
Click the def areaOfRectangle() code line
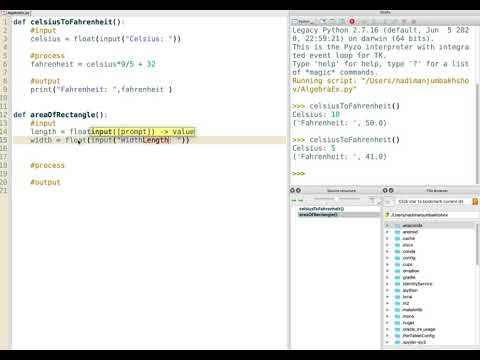60,115
